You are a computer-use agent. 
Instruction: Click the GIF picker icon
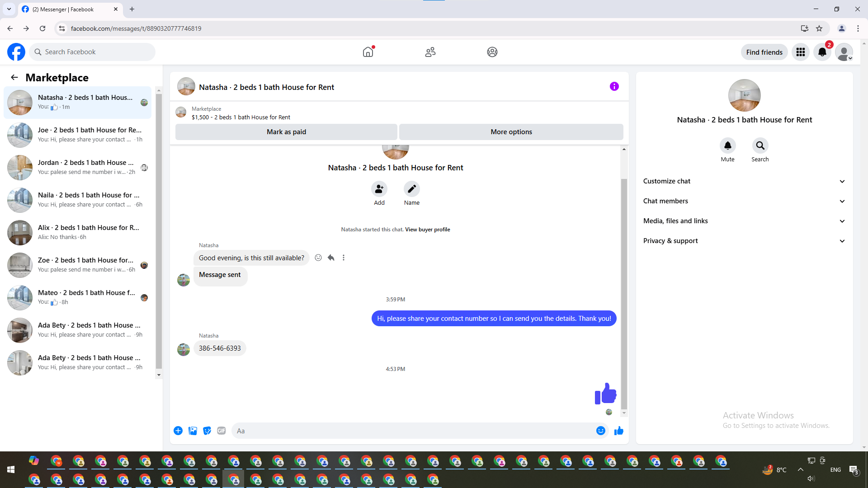click(x=221, y=431)
